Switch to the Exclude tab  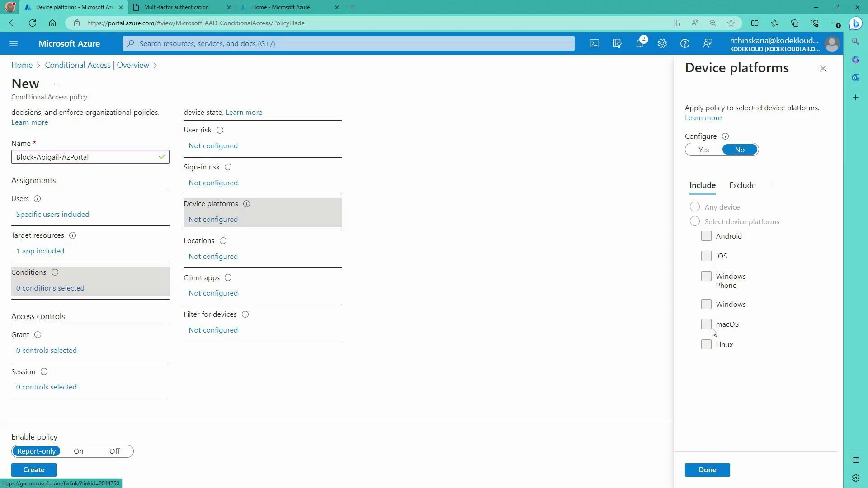(x=742, y=185)
